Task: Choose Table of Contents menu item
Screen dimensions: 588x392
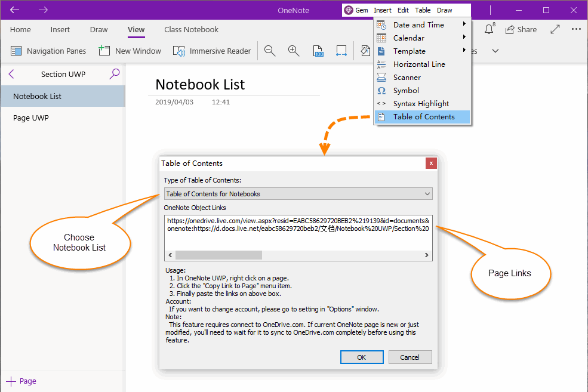Action: click(x=422, y=117)
